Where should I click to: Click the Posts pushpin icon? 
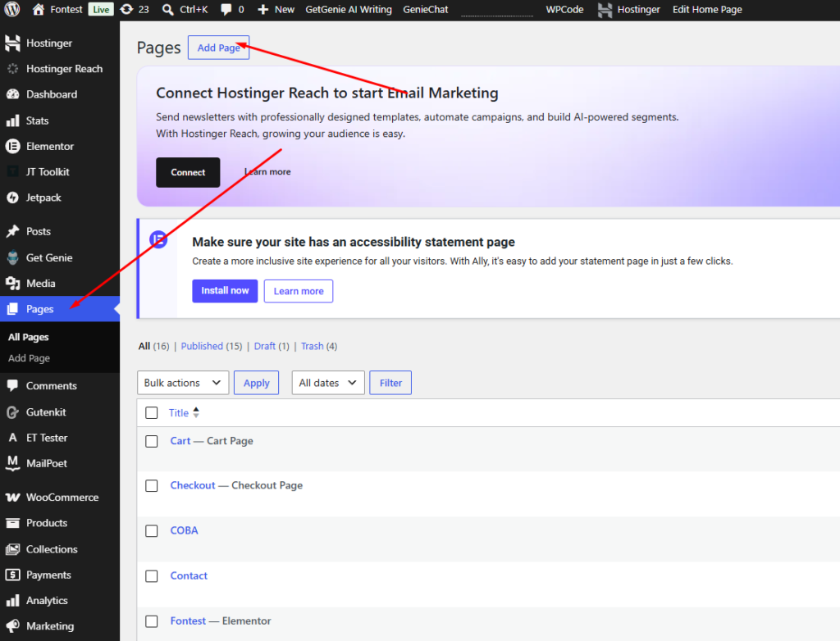tap(13, 231)
